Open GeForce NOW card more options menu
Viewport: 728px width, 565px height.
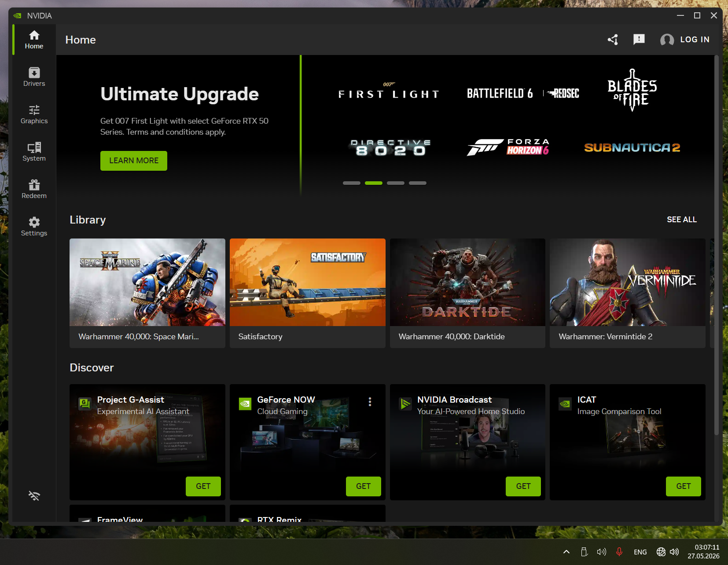tap(370, 402)
